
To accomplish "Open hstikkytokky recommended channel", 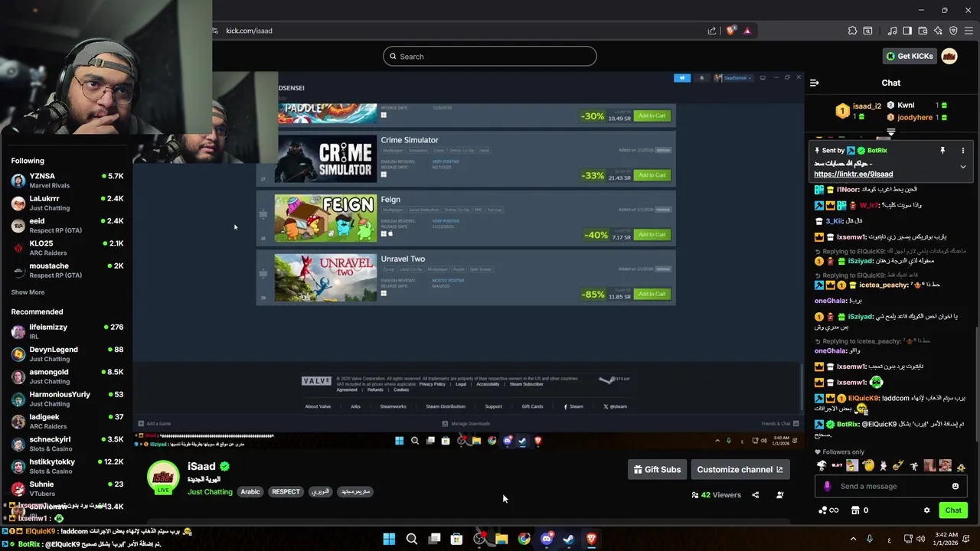I will [67, 466].
